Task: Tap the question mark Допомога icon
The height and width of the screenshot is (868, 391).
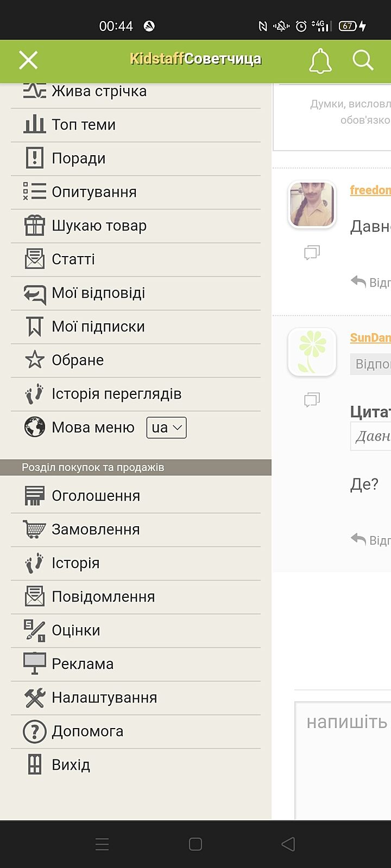Action: point(34,731)
